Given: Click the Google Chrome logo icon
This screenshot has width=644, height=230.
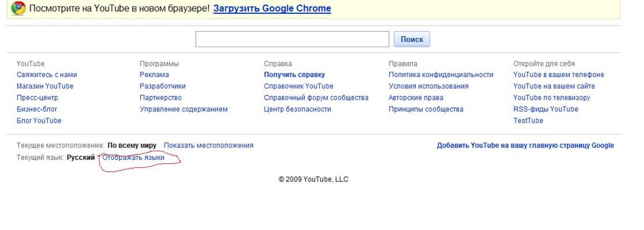Looking at the screenshot, I should 18,9.
